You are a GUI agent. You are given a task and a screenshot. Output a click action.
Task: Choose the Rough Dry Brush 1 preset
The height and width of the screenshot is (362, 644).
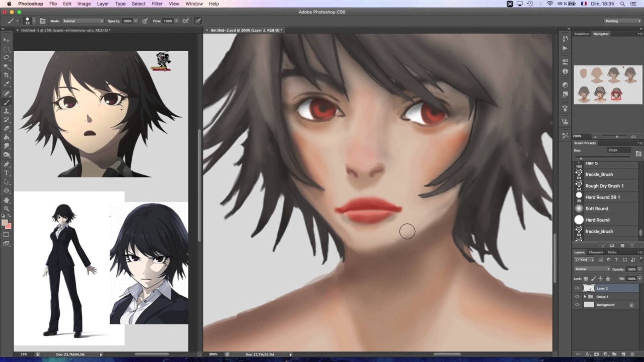click(x=604, y=186)
